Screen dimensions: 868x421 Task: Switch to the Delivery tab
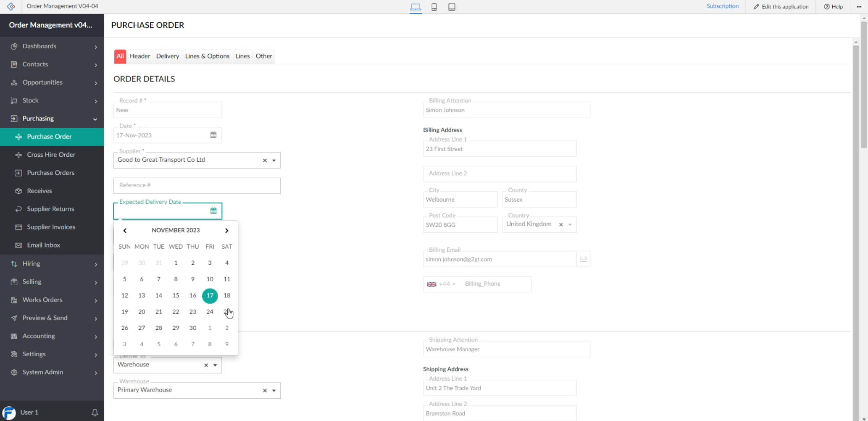(167, 56)
